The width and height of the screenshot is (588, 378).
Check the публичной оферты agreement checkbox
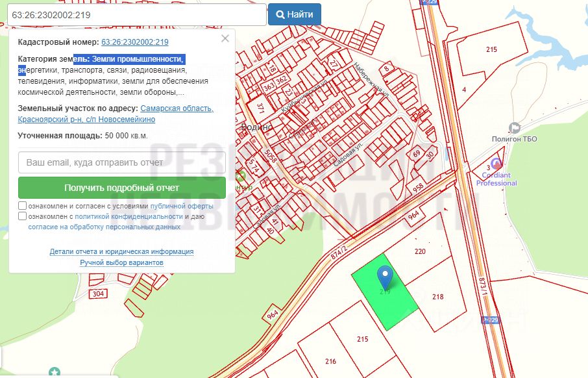[x=23, y=206]
